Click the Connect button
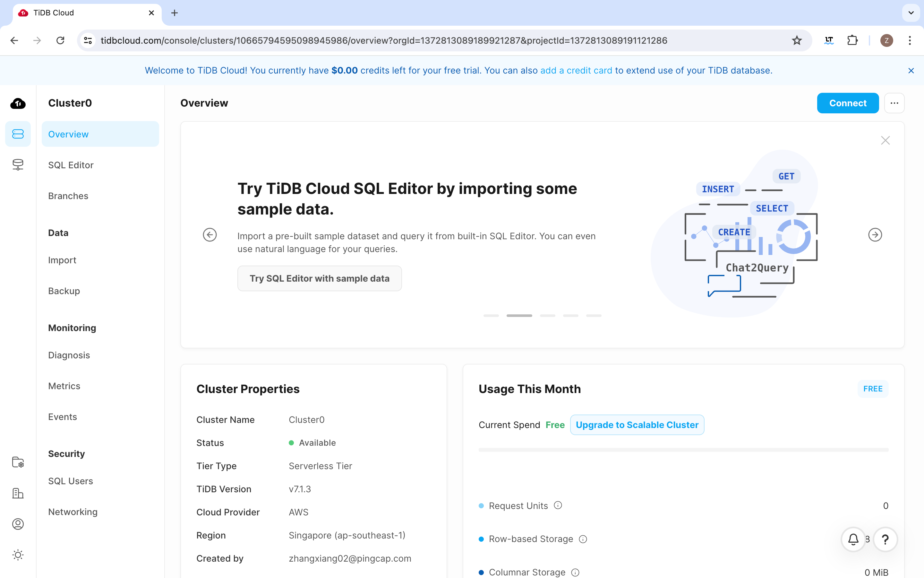 848,103
